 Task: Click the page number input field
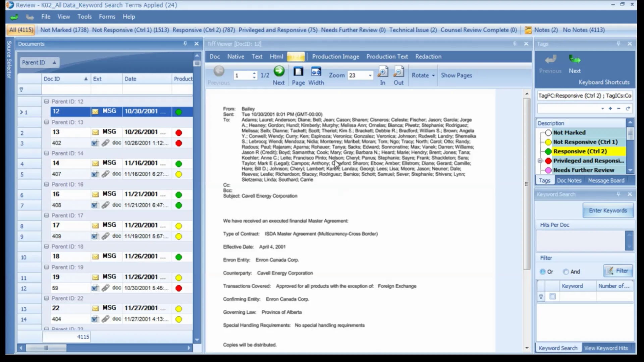(x=242, y=76)
